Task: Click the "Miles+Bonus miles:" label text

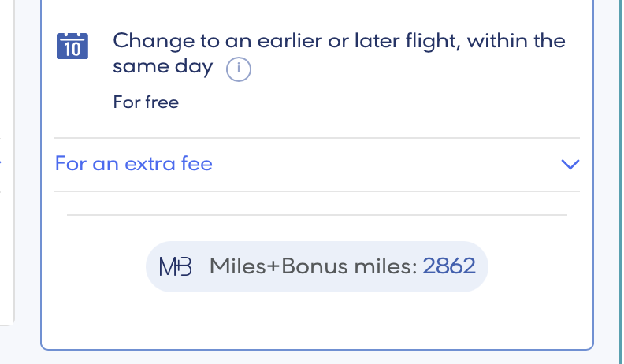Action: (313, 266)
